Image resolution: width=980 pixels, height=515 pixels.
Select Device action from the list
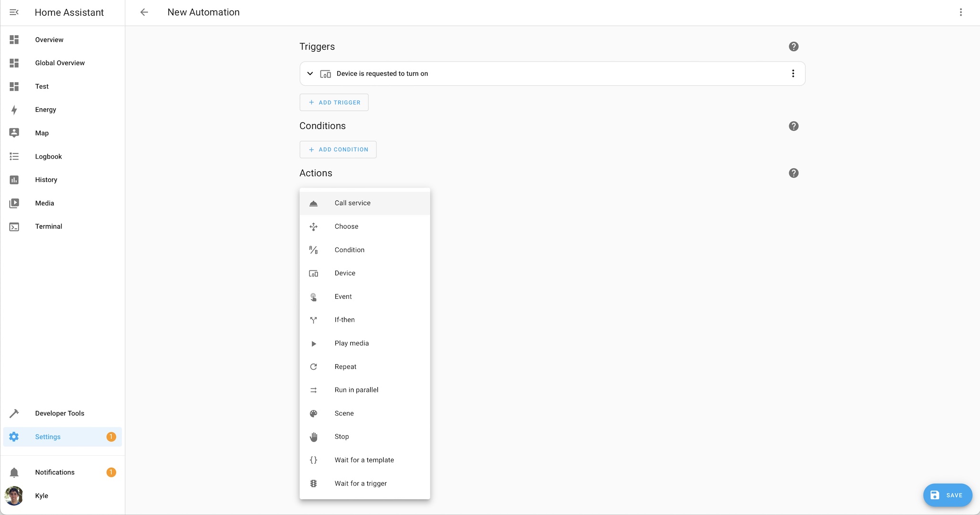(x=365, y=273)
